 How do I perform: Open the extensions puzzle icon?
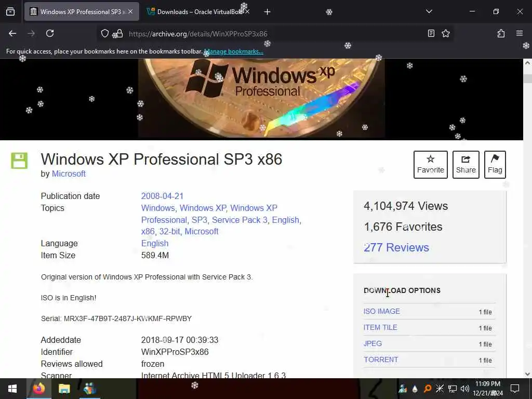click(501, 33)
